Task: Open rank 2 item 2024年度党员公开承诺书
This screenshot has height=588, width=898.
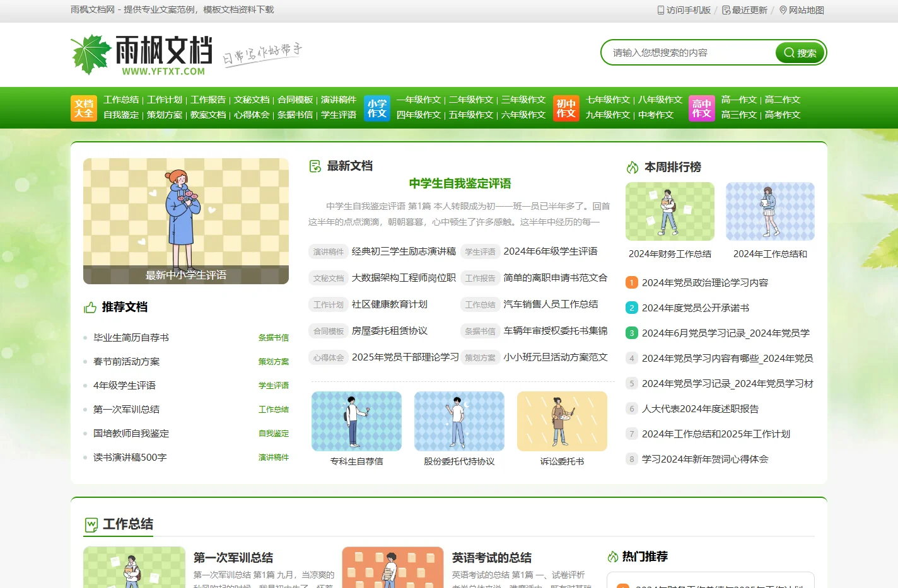Action: 696,308
